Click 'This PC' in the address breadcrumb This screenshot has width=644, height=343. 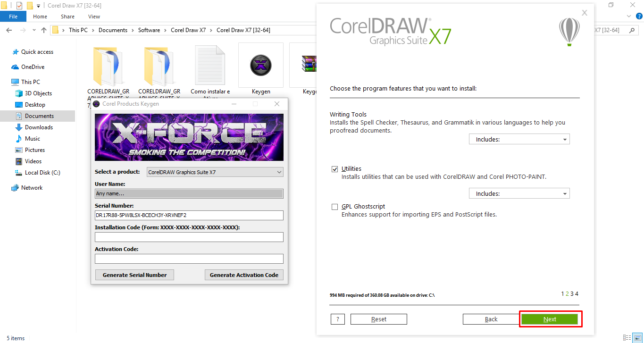coord(78,30)
